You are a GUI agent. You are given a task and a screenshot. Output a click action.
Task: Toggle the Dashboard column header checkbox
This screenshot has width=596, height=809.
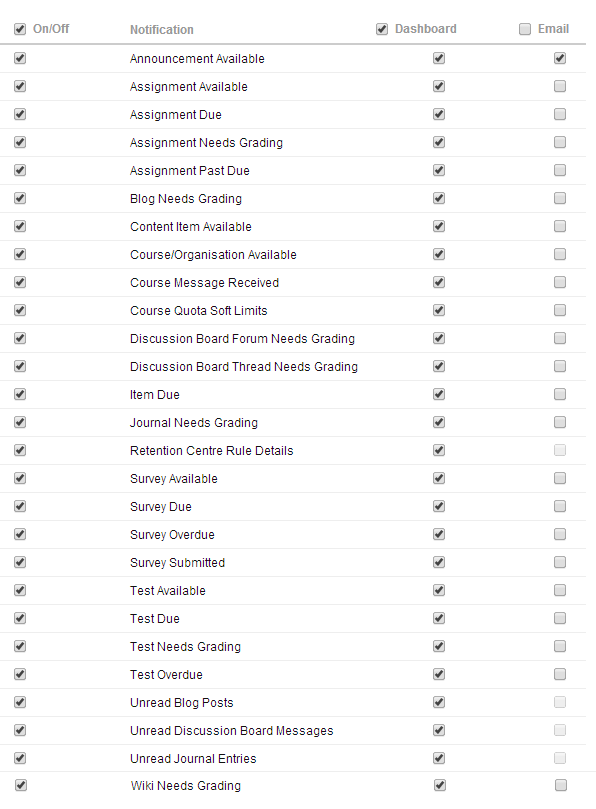(x=382, y=29)
